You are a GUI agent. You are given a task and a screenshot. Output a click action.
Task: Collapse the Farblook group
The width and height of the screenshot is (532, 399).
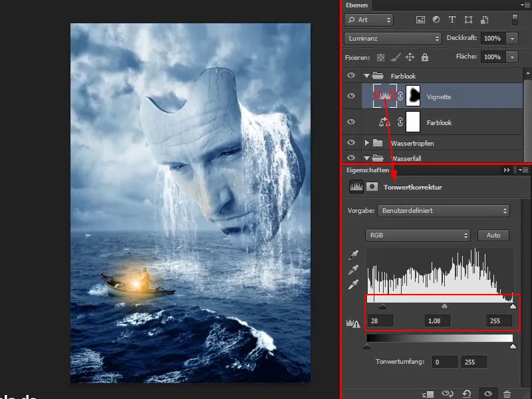pos(366,76)
